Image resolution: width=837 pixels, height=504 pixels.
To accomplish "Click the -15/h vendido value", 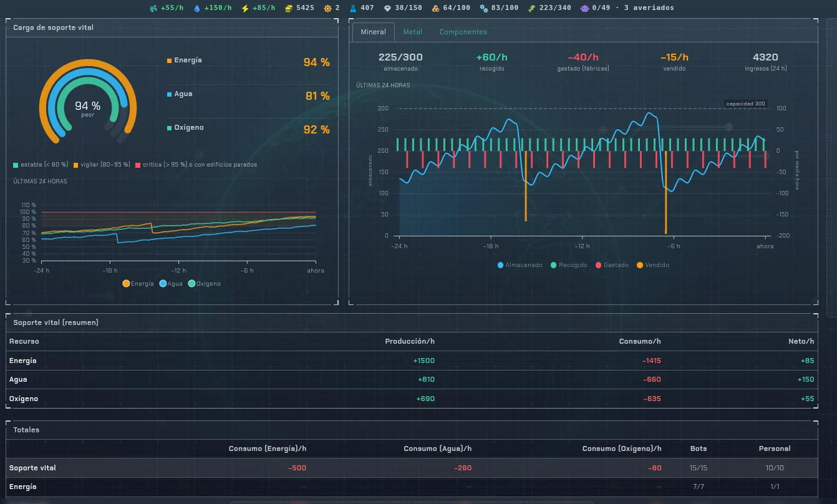I will [x=674, y=57].
